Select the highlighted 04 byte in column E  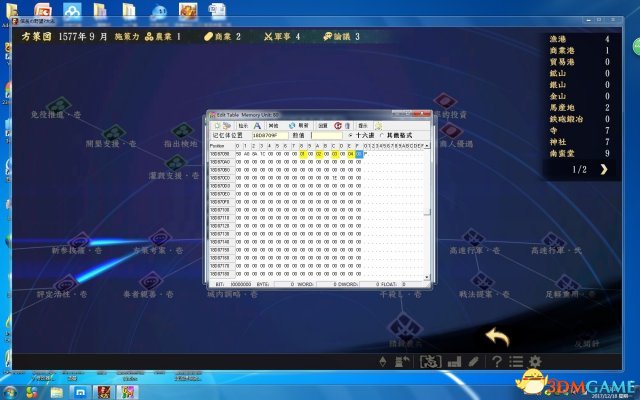(351, 154)
